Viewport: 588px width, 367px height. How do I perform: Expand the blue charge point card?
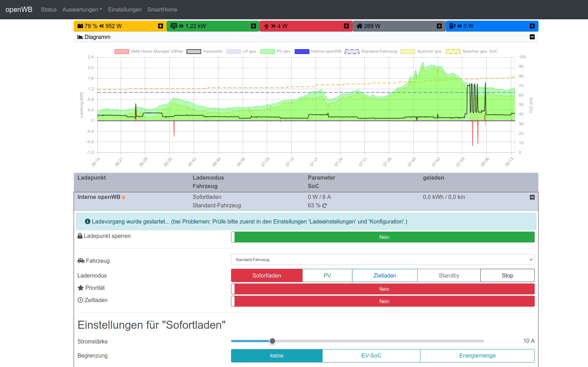[532, 26]
